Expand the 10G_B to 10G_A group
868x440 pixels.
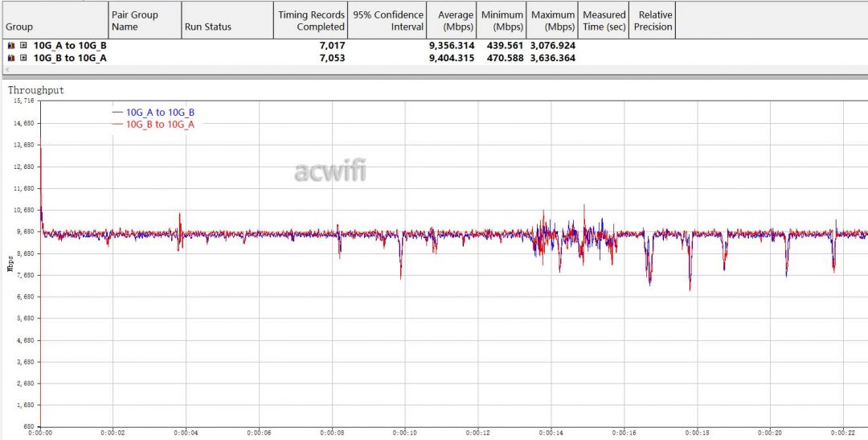pyautogui.click(x=23, y=58)
